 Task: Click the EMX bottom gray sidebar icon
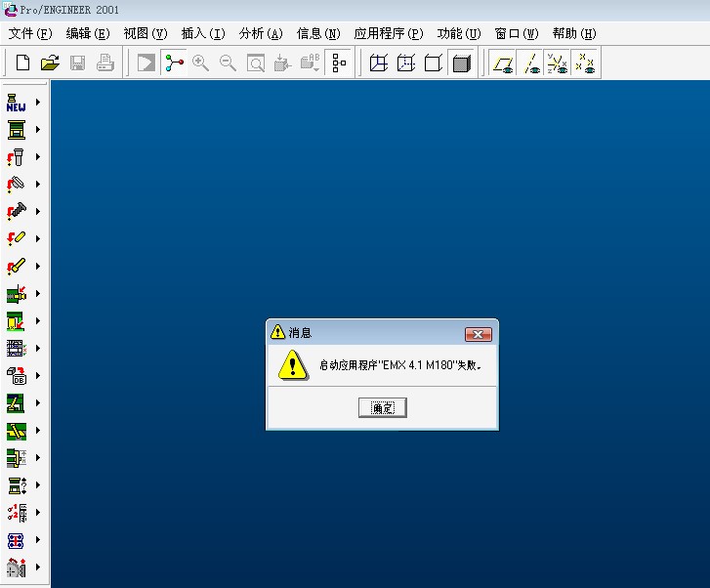pos(17,567)
